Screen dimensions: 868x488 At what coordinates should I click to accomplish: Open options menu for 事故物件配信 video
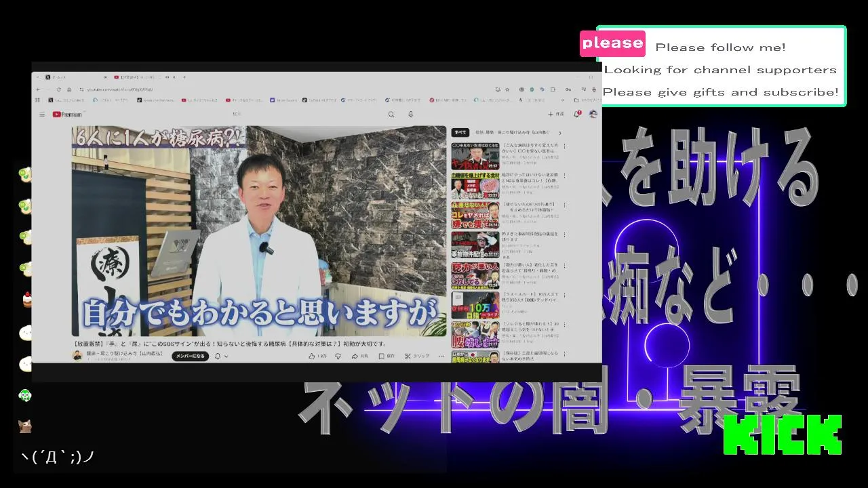[x=564, y=235]
